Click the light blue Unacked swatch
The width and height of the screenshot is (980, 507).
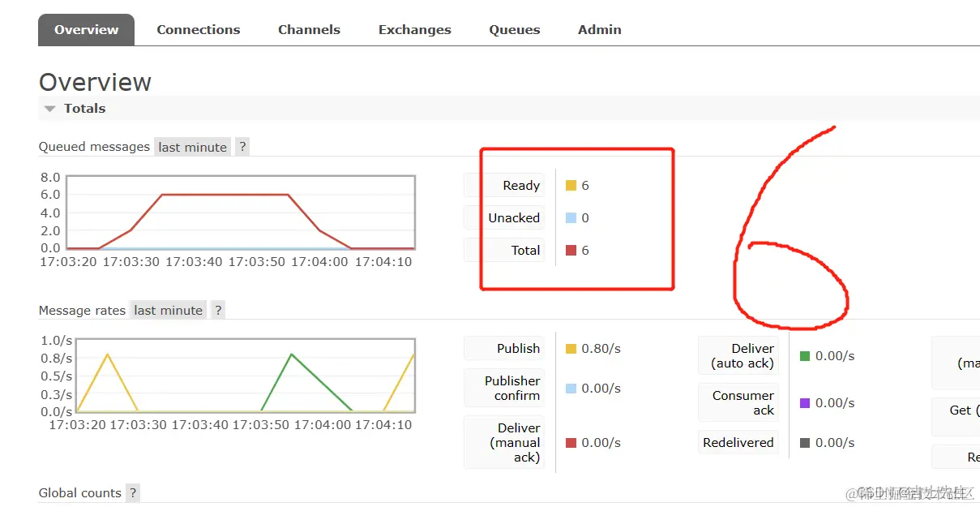tap(571, 217)
